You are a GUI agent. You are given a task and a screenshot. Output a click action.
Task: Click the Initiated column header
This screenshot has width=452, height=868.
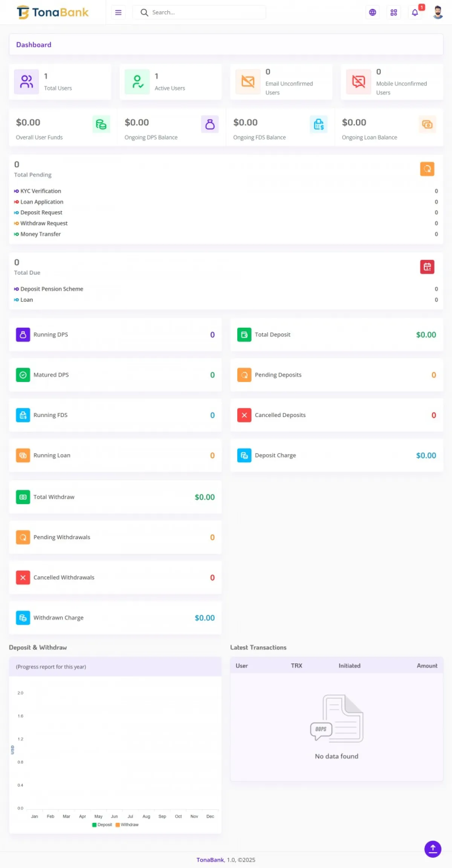pyautogui.click(x=350, y=666)
